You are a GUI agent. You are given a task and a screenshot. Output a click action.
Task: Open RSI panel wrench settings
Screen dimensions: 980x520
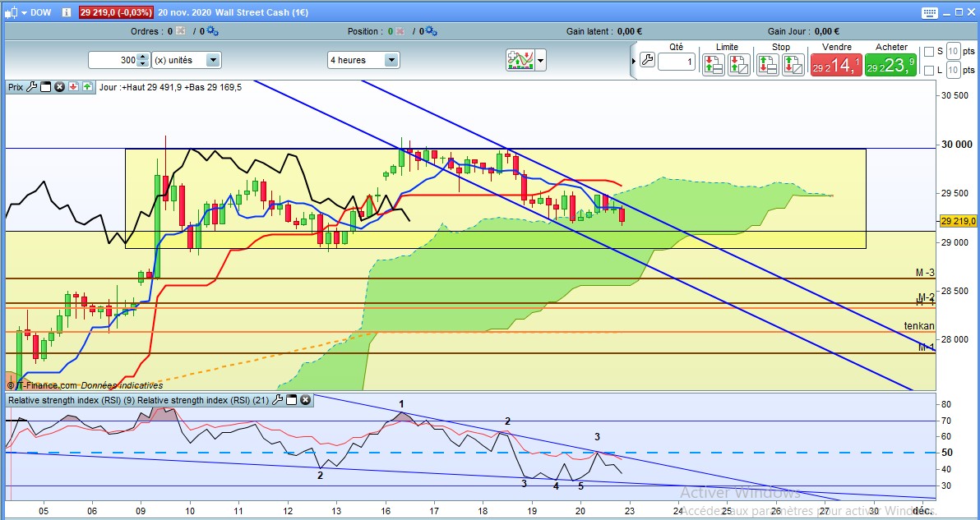(x=278, y=399)
